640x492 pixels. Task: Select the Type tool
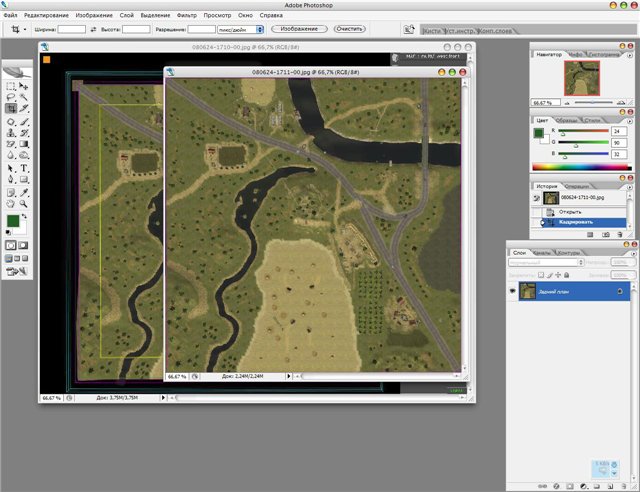24,168
